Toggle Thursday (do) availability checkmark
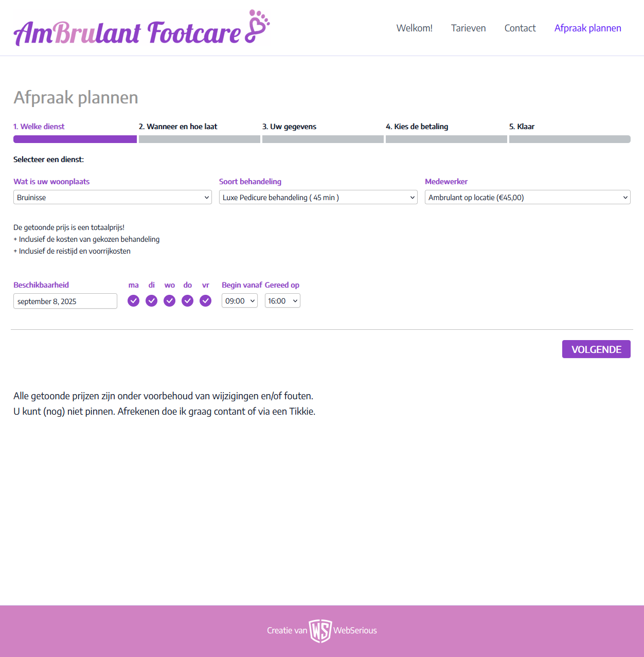The width and height of the screenshot is (644, 657). tap(187, 301)
